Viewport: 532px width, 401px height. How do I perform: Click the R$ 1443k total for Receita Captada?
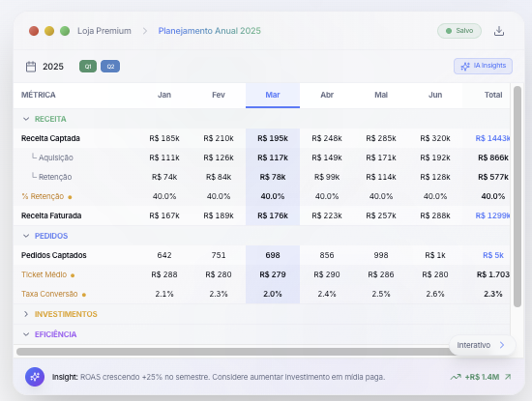click(492, 138)
